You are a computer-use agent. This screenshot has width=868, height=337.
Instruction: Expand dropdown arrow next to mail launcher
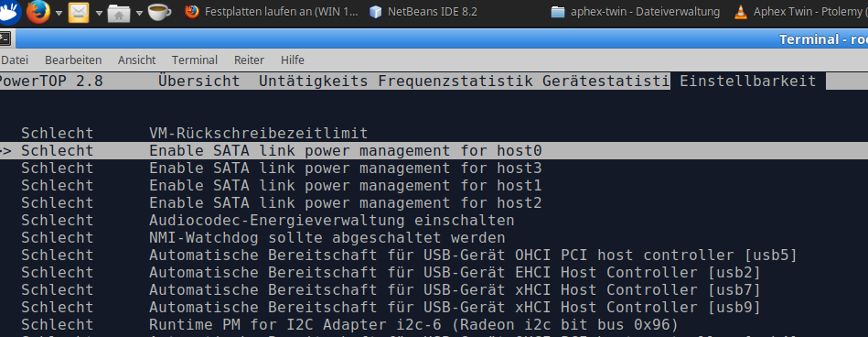click(99, 13)
